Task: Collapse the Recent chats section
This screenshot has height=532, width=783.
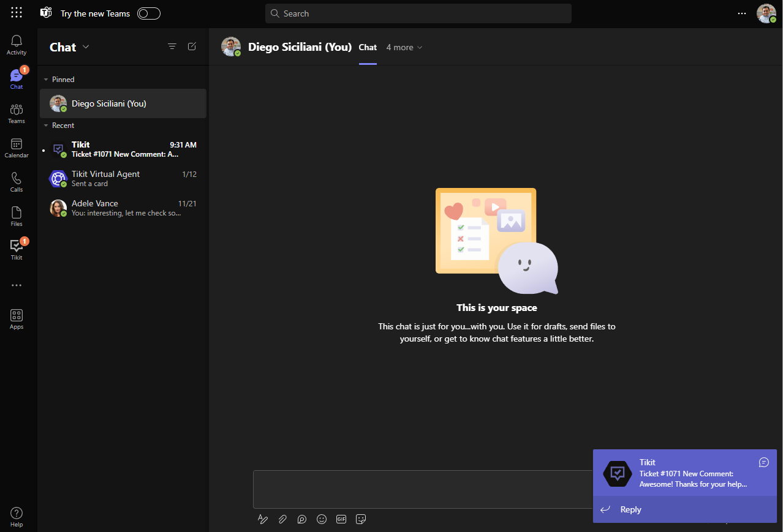Action: [x=46, y=126]
